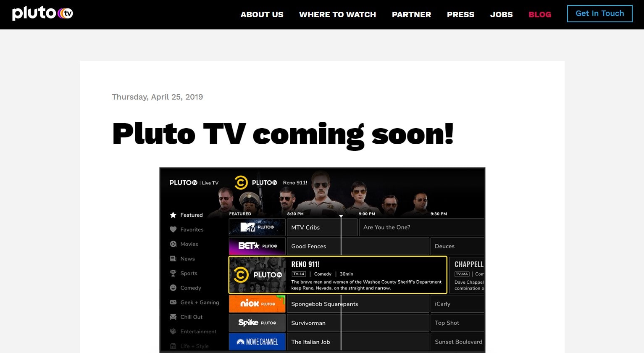Click the Get In Touch button
This screenshot has height=353, width=644.
599,13
